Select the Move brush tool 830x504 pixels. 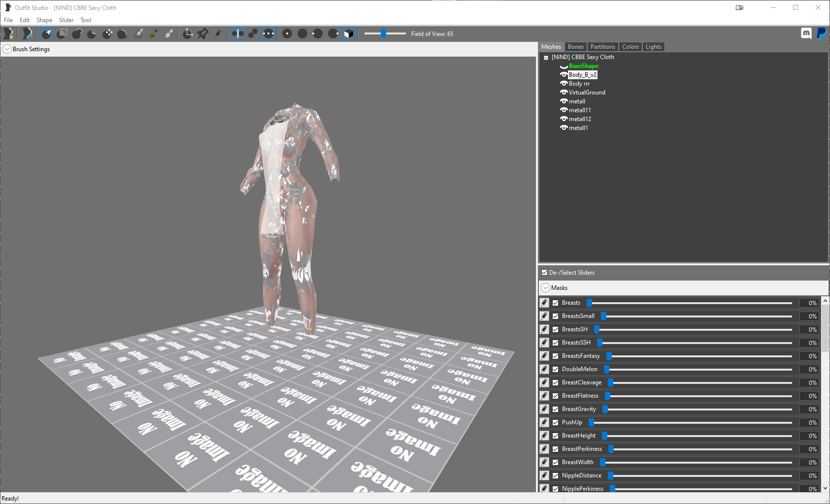108,33
